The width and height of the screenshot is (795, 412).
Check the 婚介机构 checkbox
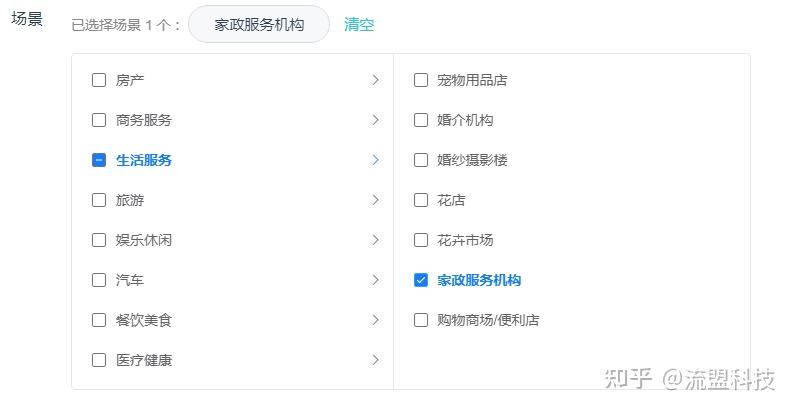[421, 120]
